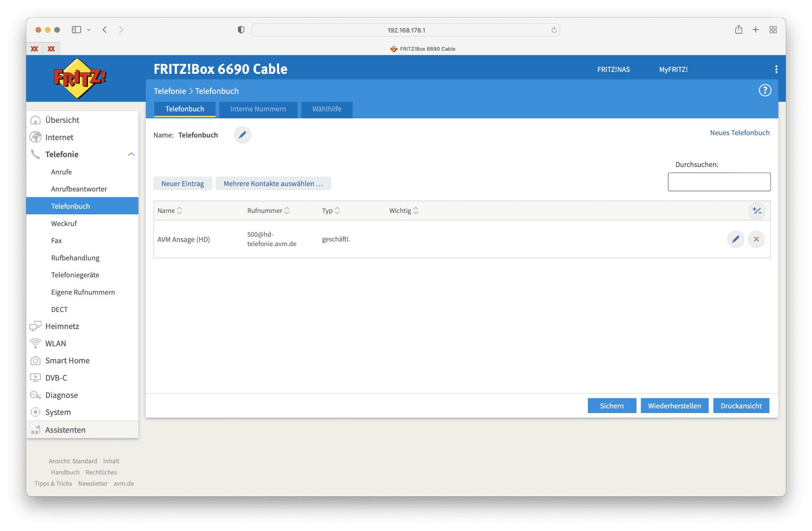This screenshot has width=812, height=531.
Task: Open the Safari share menu
Action: point(738,30)
